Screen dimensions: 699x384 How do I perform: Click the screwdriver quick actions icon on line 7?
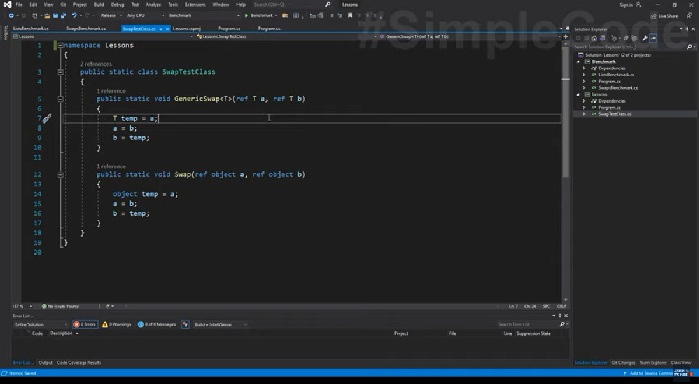click(x=47, y=118)
